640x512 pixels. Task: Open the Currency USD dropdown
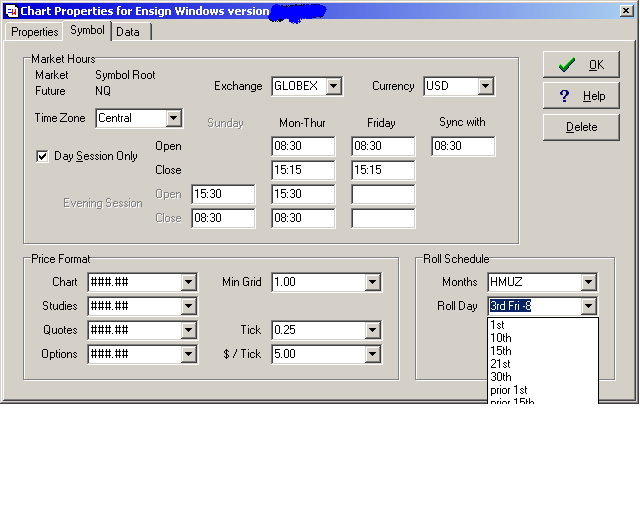click(485, 86)
